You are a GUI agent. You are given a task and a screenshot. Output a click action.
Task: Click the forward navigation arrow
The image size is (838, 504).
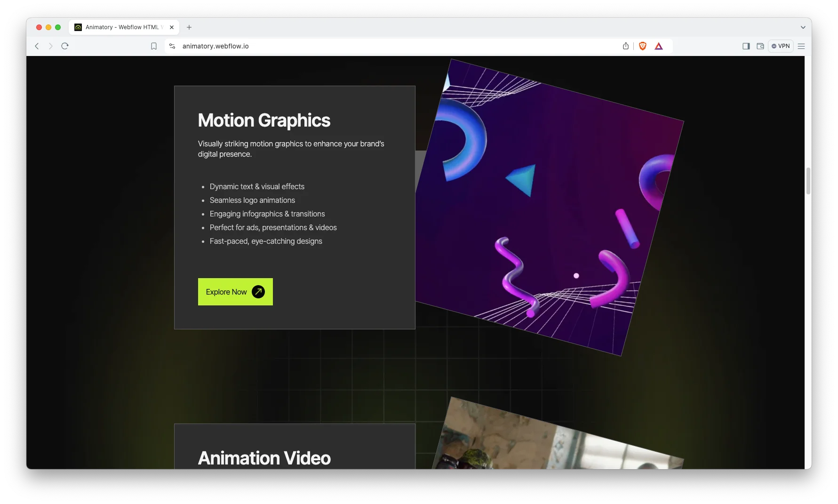coord(51,46)
